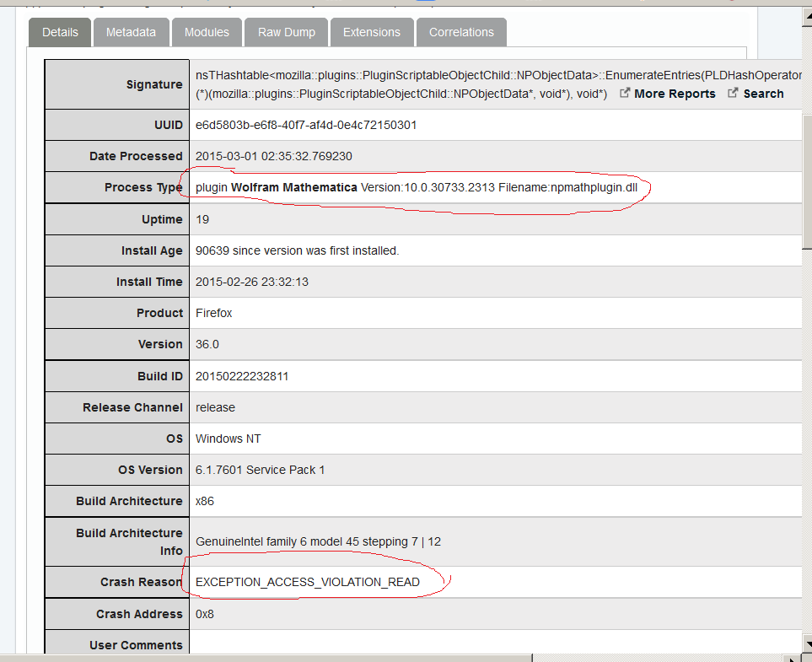Click the EXCEPTION_ACCESS_VIOLATION_READ crash reason
The image size is (812, 662).
point(308,582)
